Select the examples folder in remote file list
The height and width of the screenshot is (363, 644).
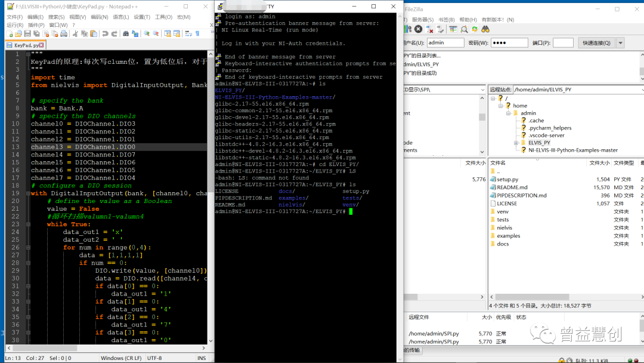pyautogui.click(x=509, y=236)
